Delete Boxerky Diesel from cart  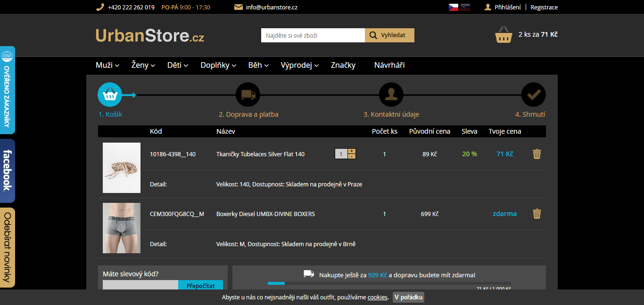537,214
